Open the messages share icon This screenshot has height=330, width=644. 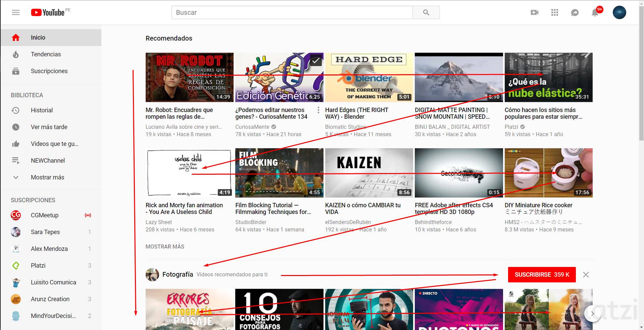click(x=575, y=12)
